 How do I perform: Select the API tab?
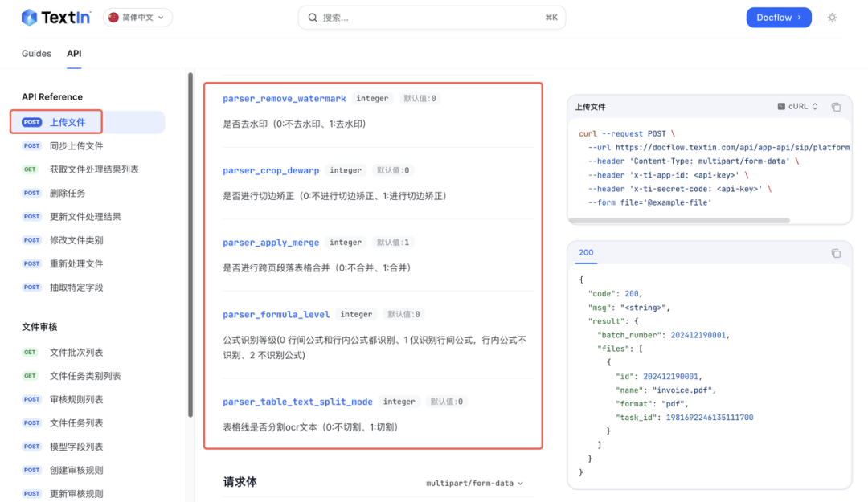click(x=74, y=54)
